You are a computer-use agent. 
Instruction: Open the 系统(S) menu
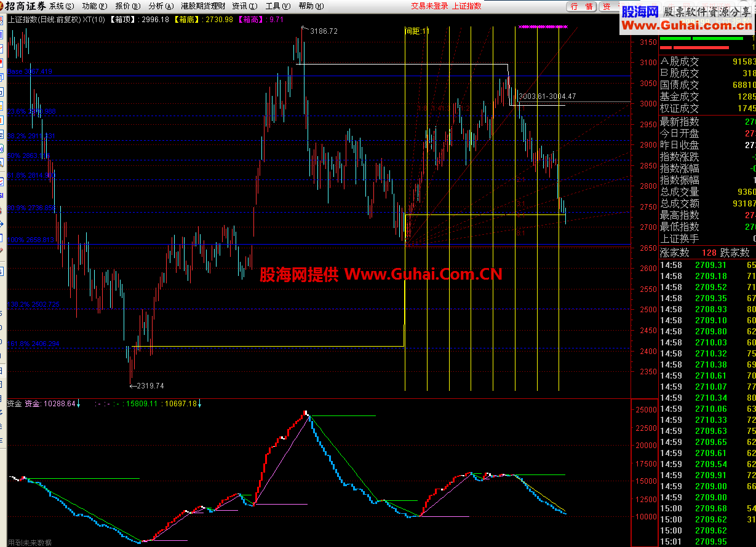coord(61,6)
